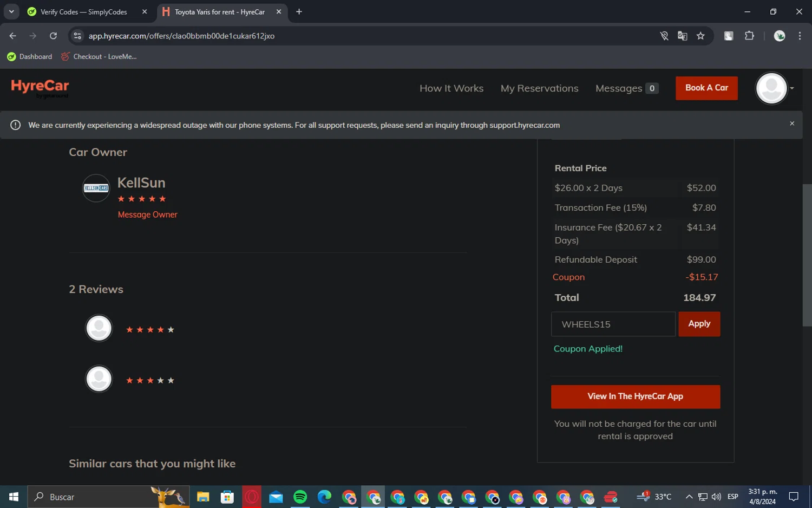Bookmark this page with star icon
Image resolution: width=812 pixels, height=508 pixels.
click(700, 36)
